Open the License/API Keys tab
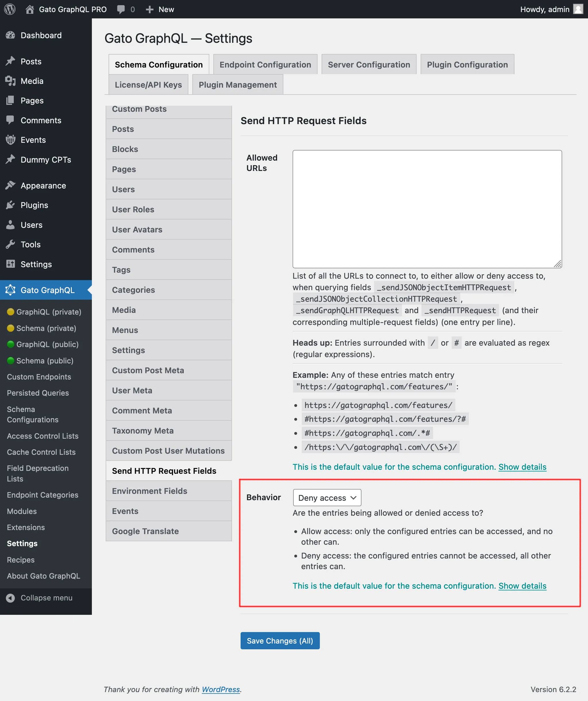The height and width of the screenshot is (701, 588). (x=148, y=84)
